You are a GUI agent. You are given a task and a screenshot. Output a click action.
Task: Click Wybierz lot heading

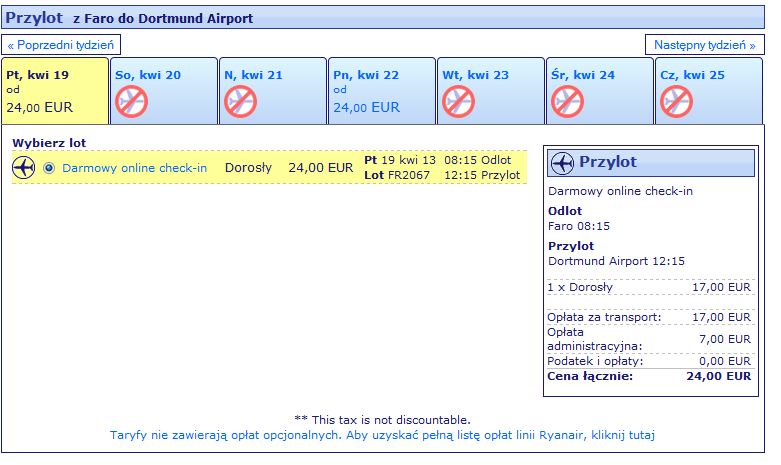tap(49, 143)
